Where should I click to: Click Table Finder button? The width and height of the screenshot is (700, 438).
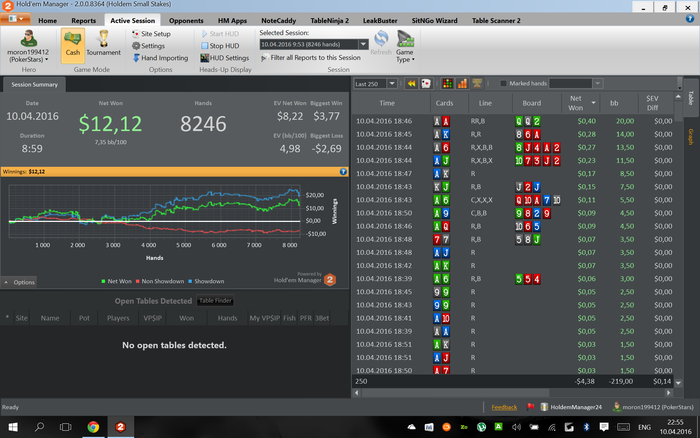coord(215,301)
